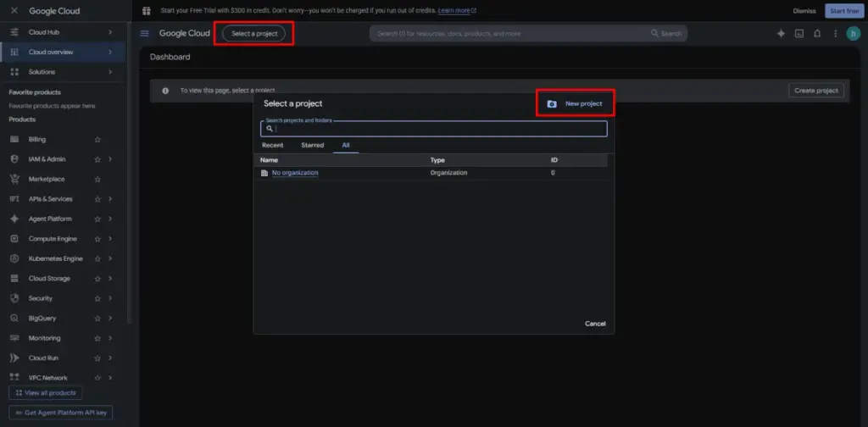Dismiss the free trial banner
This screenshot has height=427, width=868.
pyautogui.click(x=804, y=11)
